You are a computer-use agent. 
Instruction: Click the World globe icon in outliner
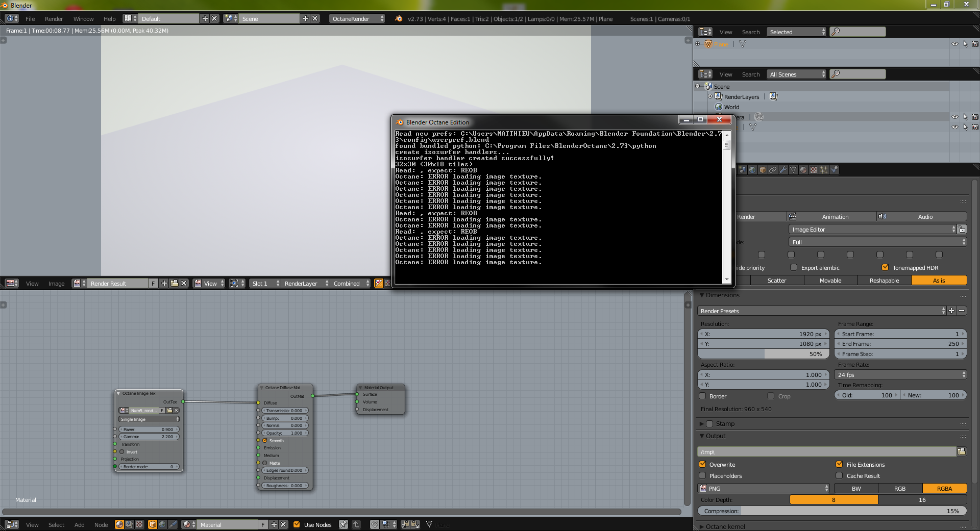[719, 107]
